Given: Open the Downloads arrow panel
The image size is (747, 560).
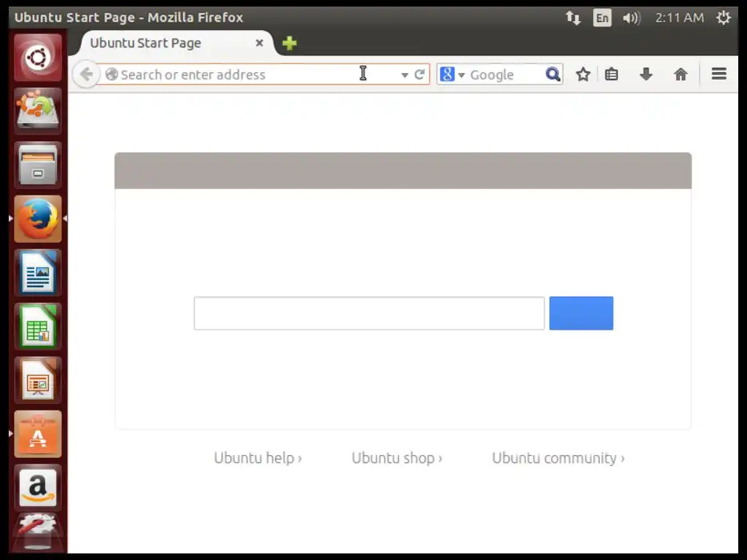Looking at the screenshot, I should tap(646, 74).
